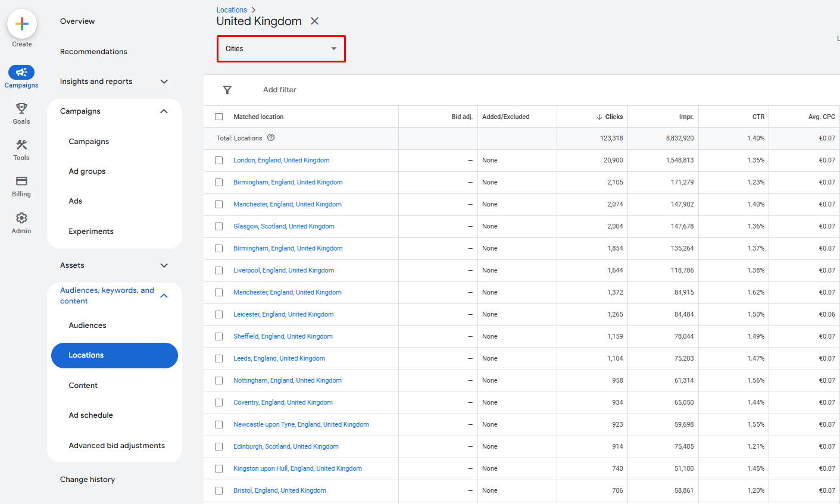Viewport: 840px width, 504px height.
Task: Click London's clicks value 20,900
Action: pyautogui.click(x=613, y=161)
